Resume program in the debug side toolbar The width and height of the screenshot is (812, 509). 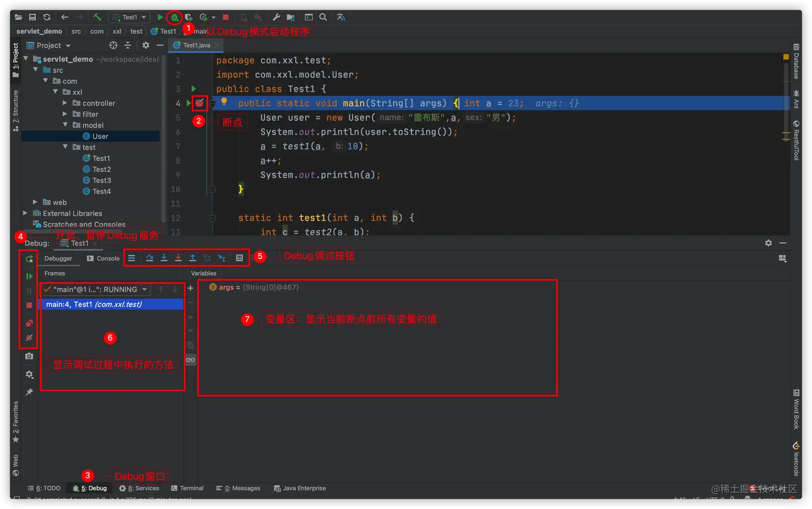(x=29, y=276)
